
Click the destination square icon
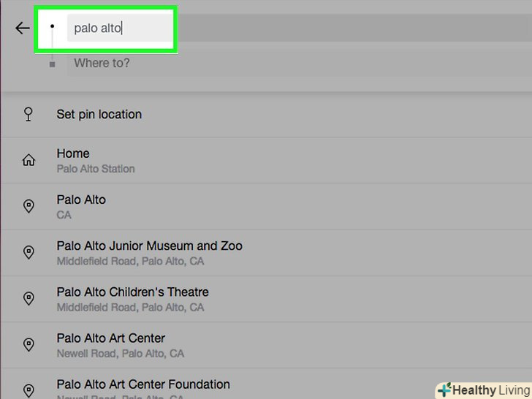click(52, 64)
